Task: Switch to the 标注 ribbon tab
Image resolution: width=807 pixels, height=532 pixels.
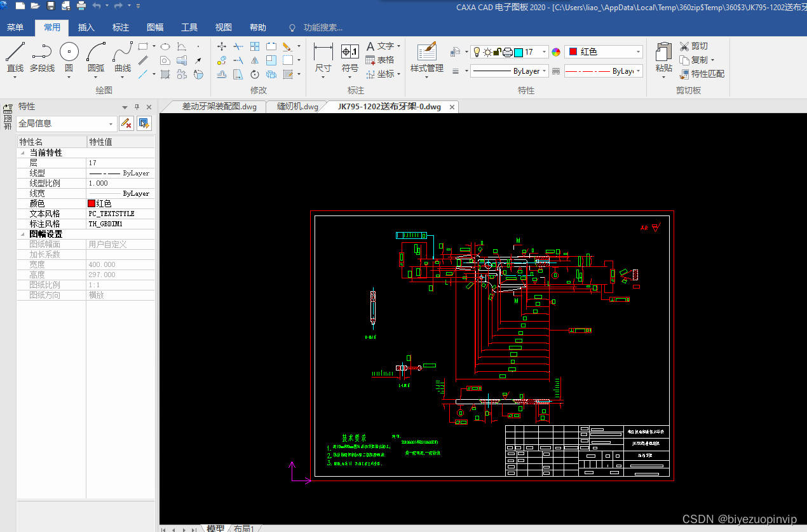Action: click(121, 27)
